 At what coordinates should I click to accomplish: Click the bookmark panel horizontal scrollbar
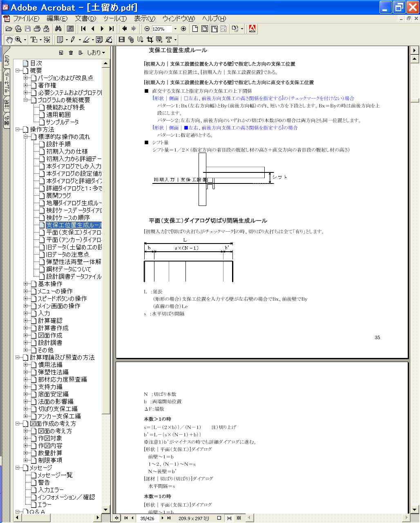(57, 518)
